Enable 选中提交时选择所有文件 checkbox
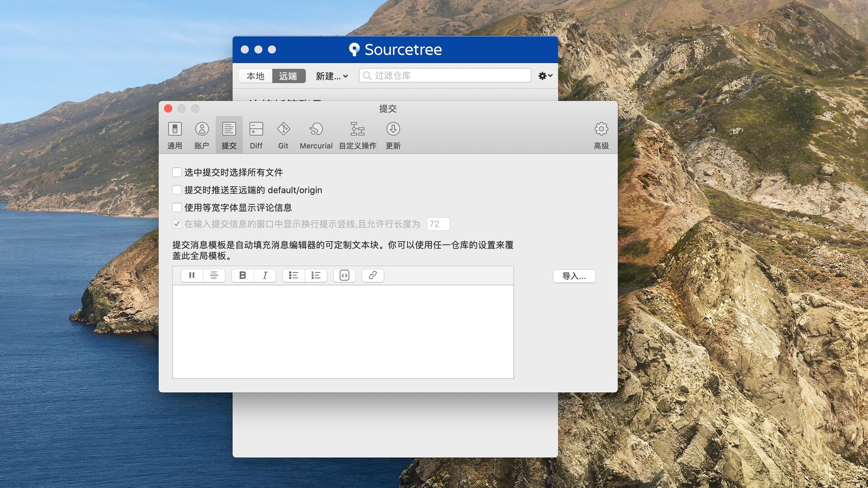Viewport: 868px width, 488px height. (x=177, y=172)
